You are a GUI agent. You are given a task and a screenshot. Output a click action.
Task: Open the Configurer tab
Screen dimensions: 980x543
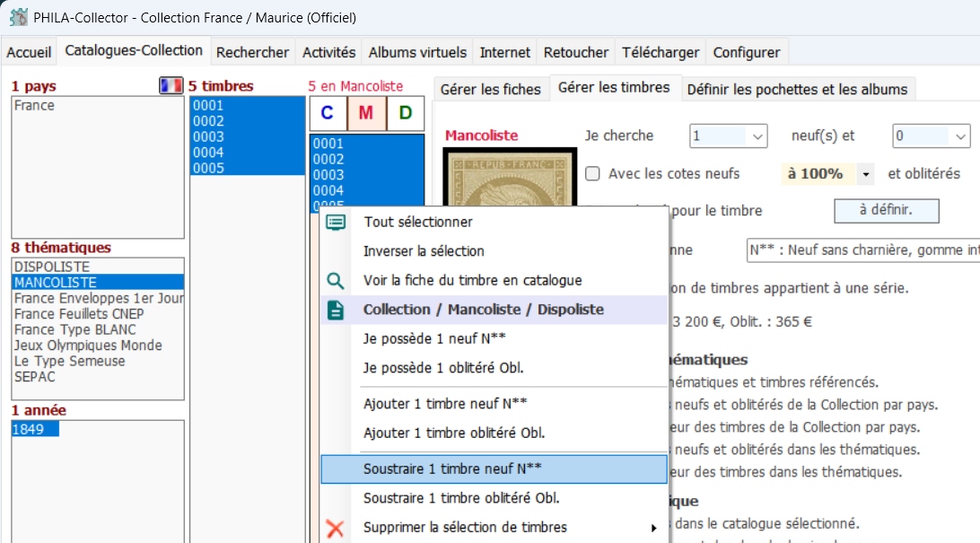(747, 52)
